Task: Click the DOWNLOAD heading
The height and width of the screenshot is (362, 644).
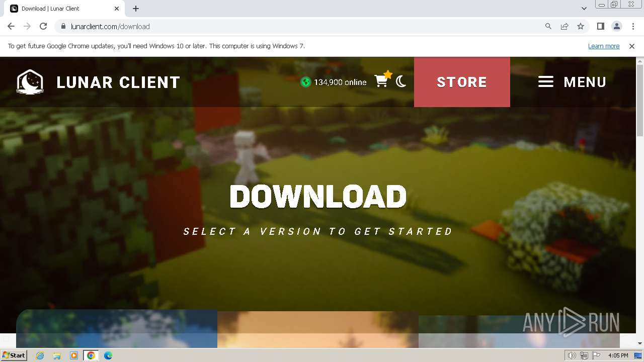Action: [318, 197]
